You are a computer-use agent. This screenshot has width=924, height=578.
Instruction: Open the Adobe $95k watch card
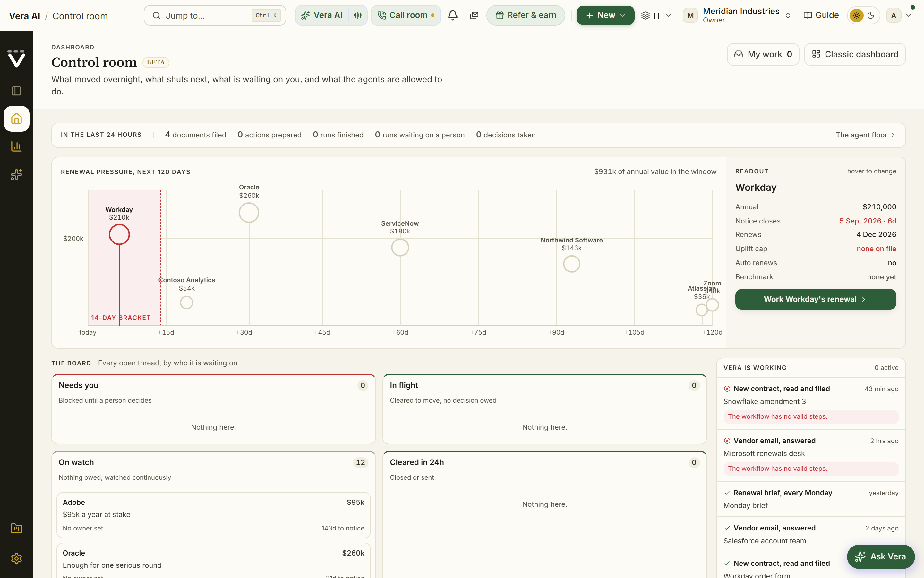coord(213,515)
